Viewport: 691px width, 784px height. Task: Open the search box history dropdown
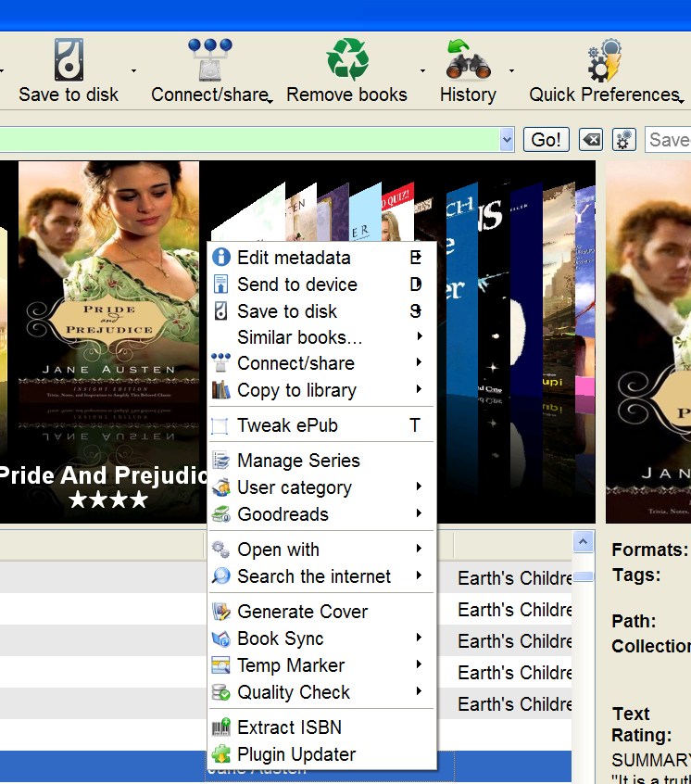(x=507, y=140)
